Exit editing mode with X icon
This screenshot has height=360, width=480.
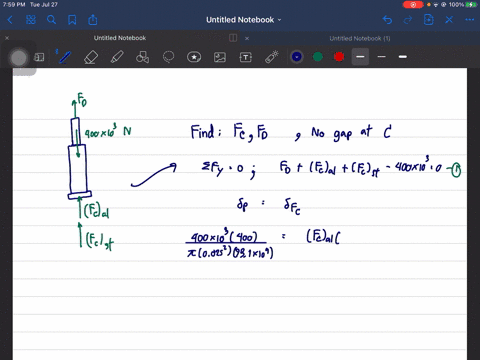pos(449,20)
